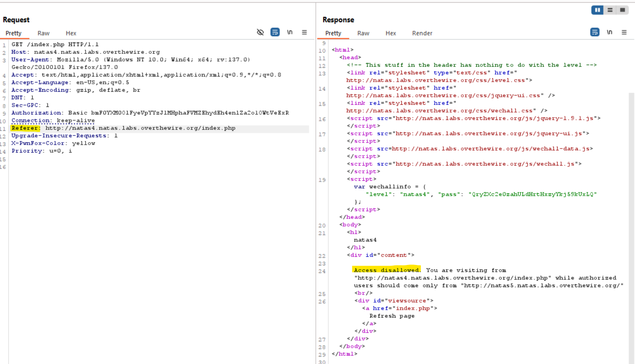The image size is (635, 364).
Task: Select combined tabs layout icon
Action: pyautogui.click(x=622, y=10)
